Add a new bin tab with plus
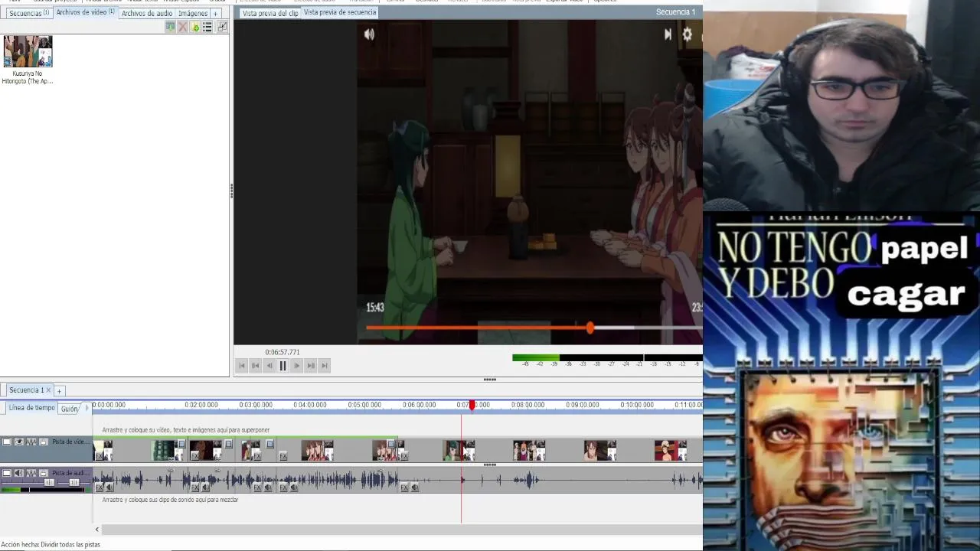Viewport: 980px width, 551px height. 215,14
